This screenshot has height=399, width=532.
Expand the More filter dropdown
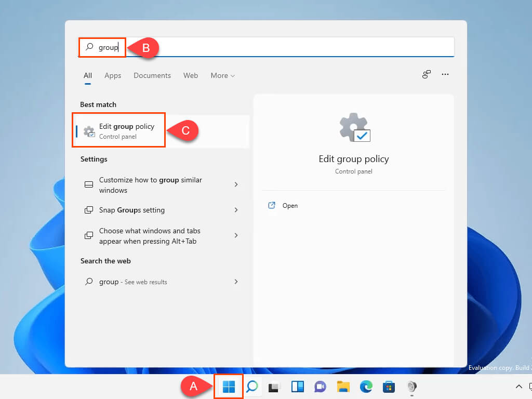tap(223, 76)
